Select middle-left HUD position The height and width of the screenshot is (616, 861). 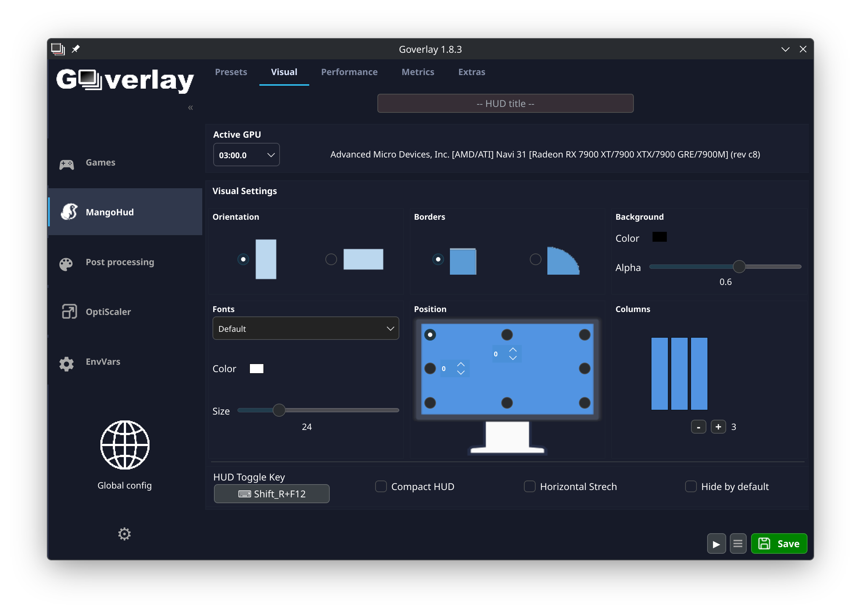pyautogui.click(x=429, y=368)
